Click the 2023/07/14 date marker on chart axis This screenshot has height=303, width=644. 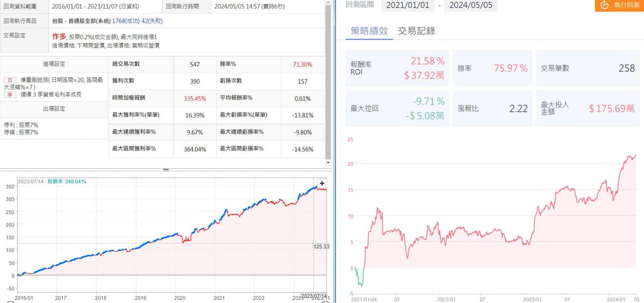click(x=313, y=295)
